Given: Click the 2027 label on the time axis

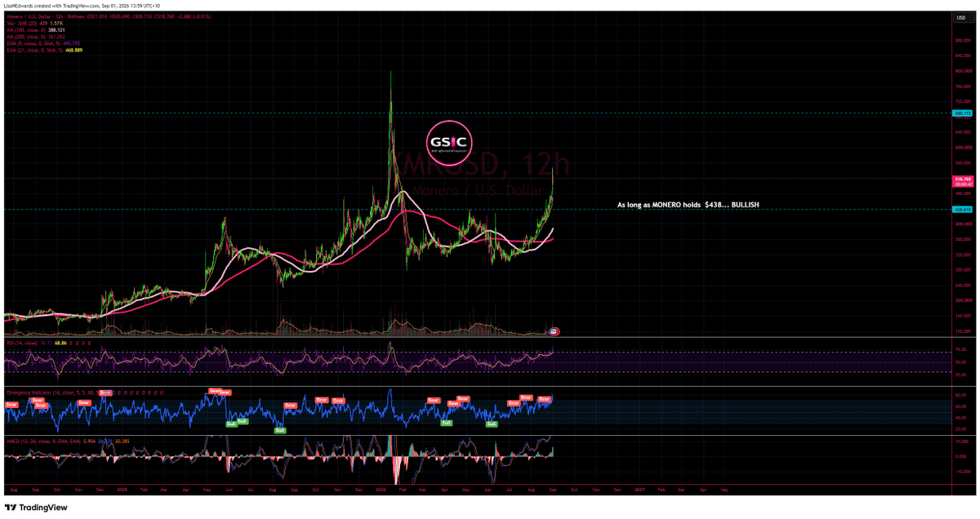Looking at the screenshot, I should point(638,492).
